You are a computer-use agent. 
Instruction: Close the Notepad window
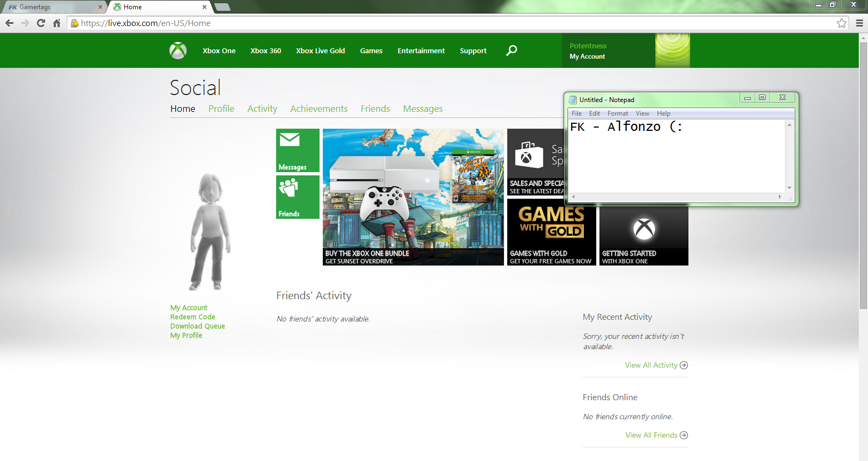pos(782,98)
